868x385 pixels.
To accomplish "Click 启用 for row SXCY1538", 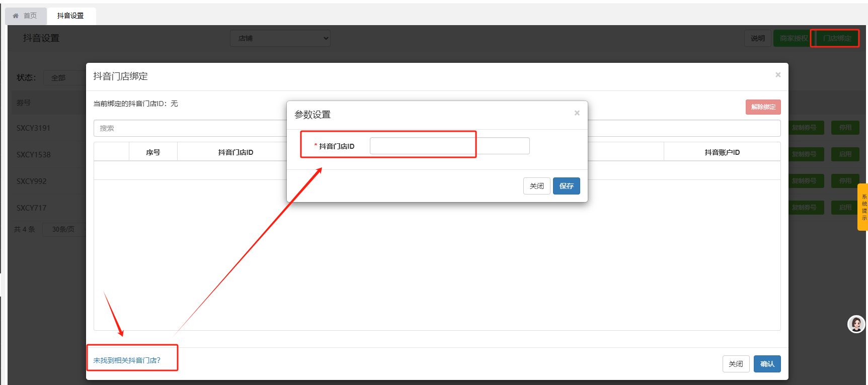I will pyautogui.click(x=845, y=154).
